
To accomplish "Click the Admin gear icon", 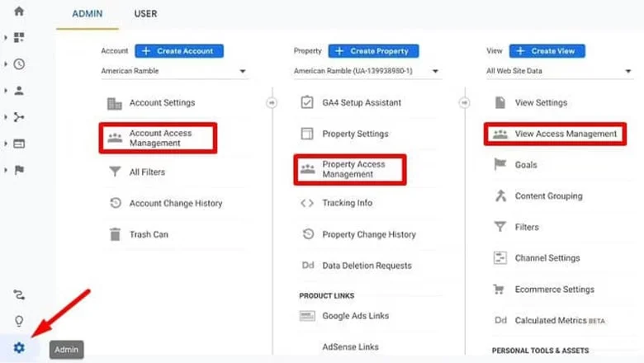I will [19, 348].
